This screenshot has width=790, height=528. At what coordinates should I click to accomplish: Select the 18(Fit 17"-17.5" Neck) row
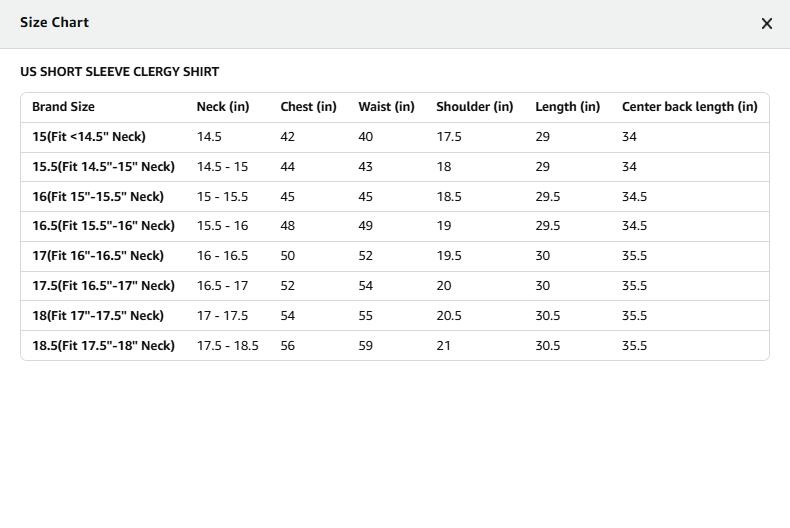98,316
